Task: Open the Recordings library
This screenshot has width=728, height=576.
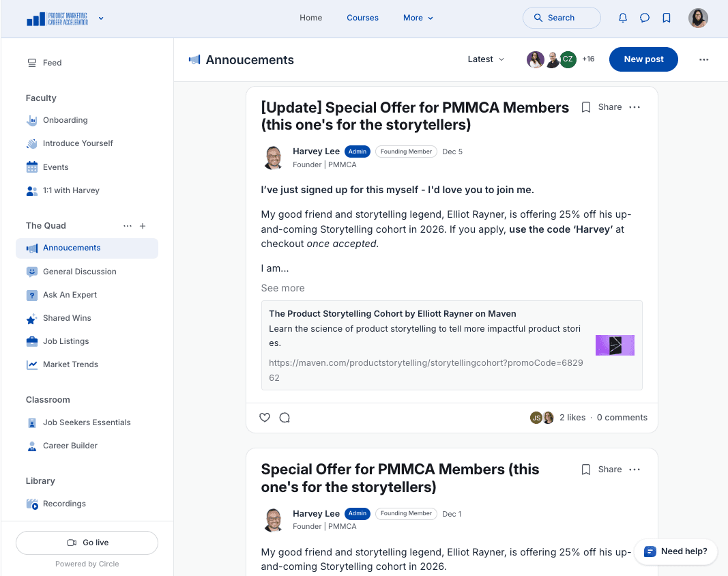Action: (87, 504)
